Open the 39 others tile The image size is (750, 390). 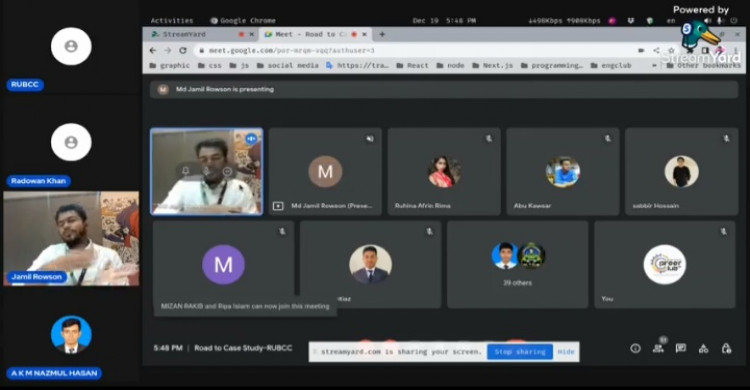(518, 264)
